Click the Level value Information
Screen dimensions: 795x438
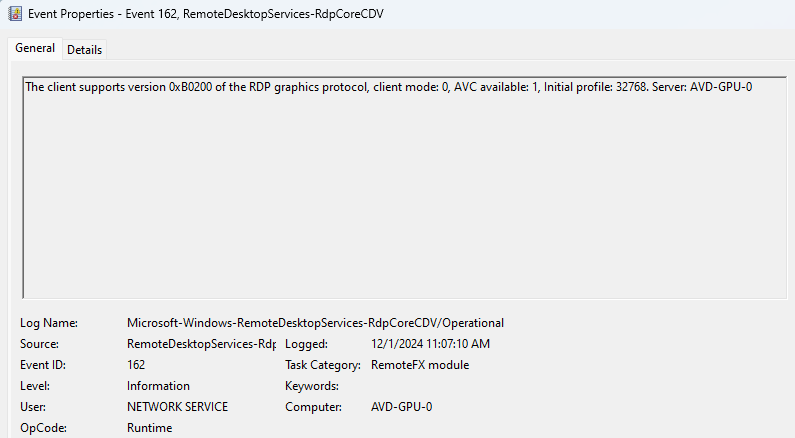(x=158, y=386)
